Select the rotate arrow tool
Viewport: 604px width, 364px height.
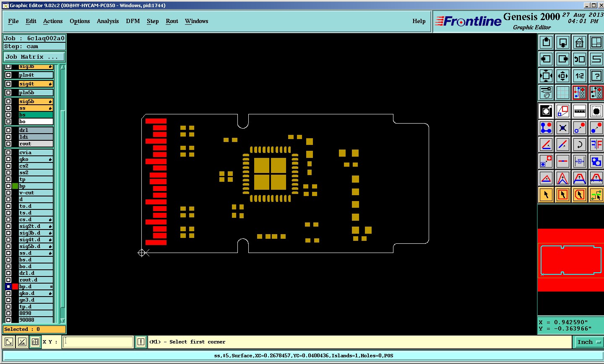580,145
